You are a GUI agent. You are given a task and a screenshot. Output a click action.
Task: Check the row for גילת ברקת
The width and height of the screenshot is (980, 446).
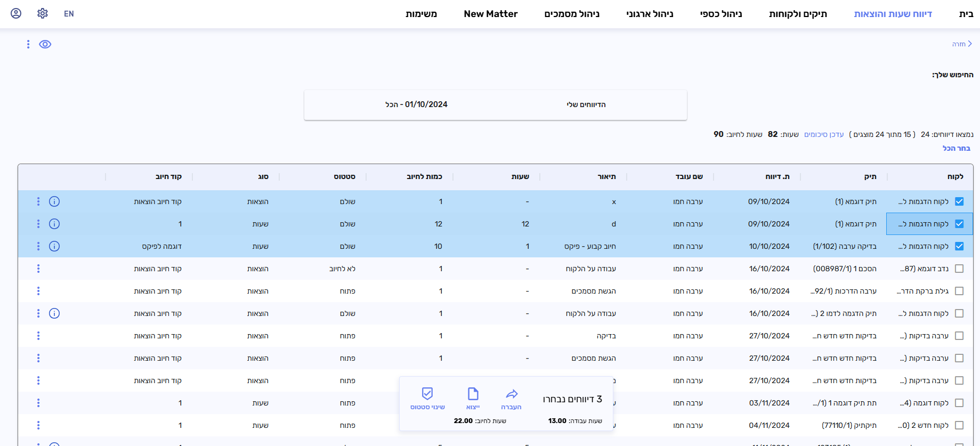[x=959, y=291]
